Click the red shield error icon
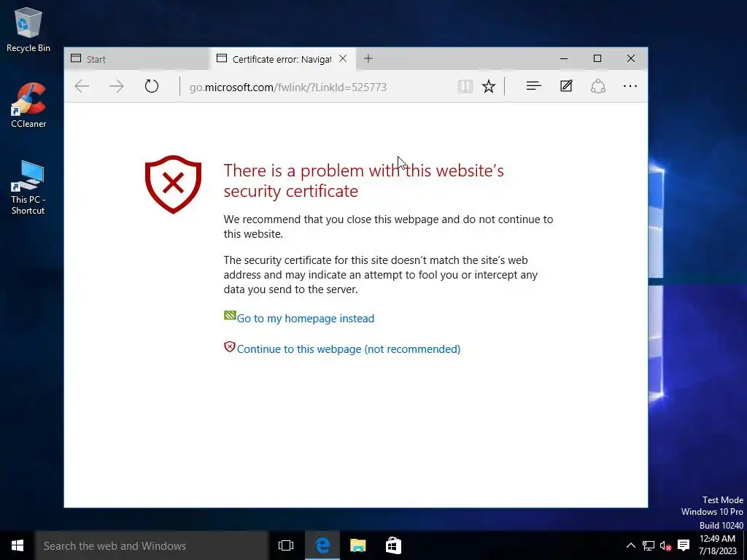 pos(173,184)
